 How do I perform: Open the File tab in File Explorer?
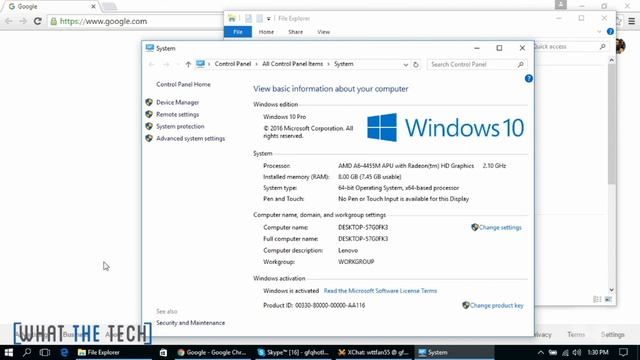click(238, 32)
